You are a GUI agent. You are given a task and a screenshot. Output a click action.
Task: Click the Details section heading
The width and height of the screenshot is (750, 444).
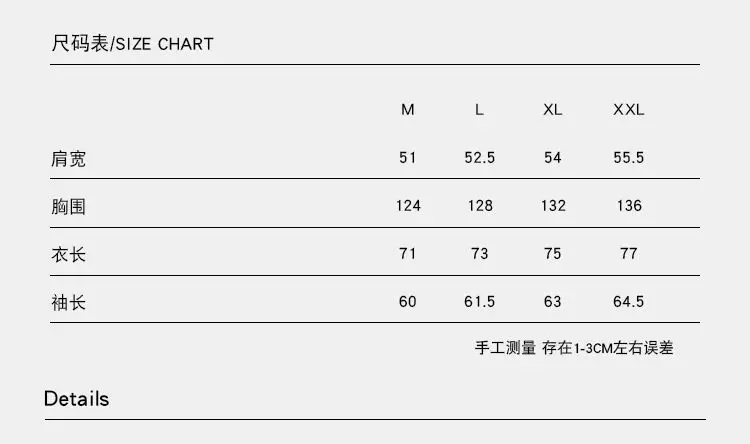77,399
